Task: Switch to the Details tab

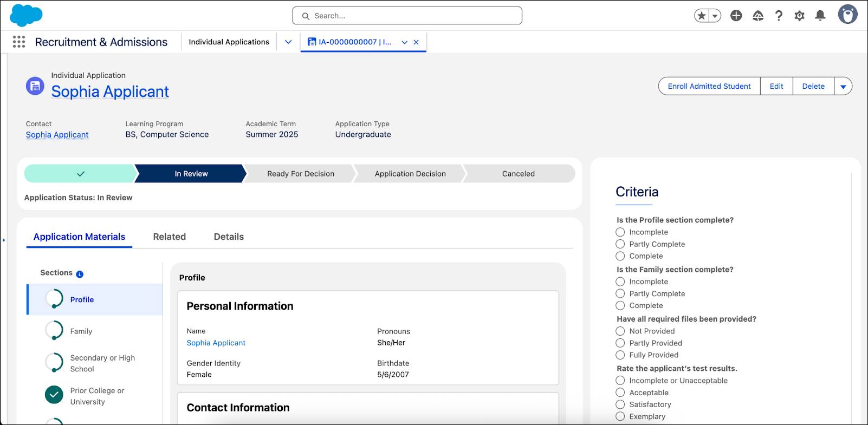Action: click(x=229, y=237)
